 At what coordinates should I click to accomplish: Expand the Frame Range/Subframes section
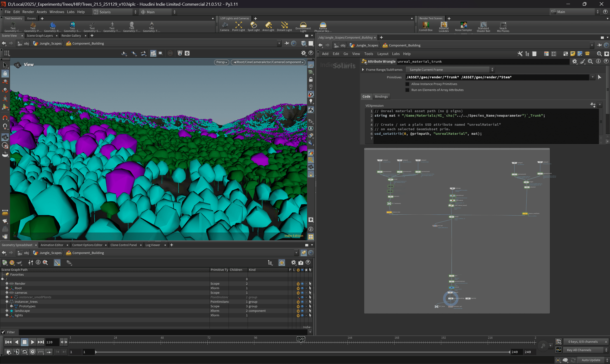363,70
